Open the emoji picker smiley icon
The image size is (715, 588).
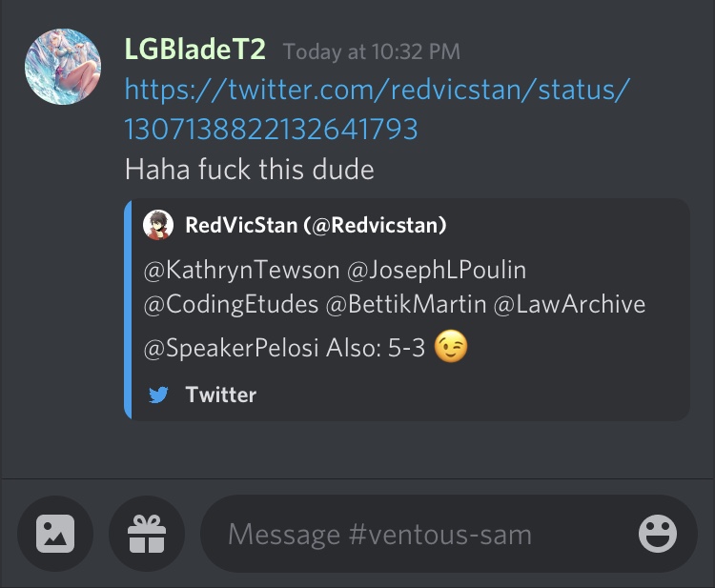[x=658, y=534]
